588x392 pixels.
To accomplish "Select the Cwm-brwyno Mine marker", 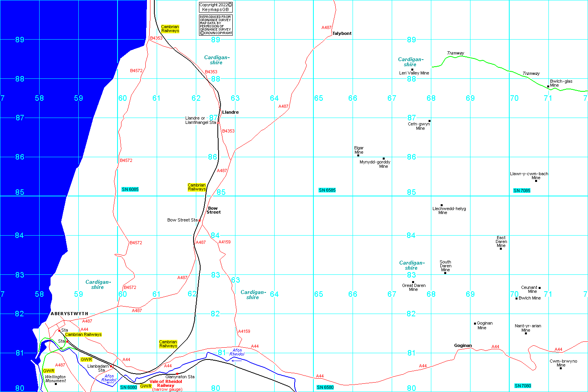I will pos(561,368).
